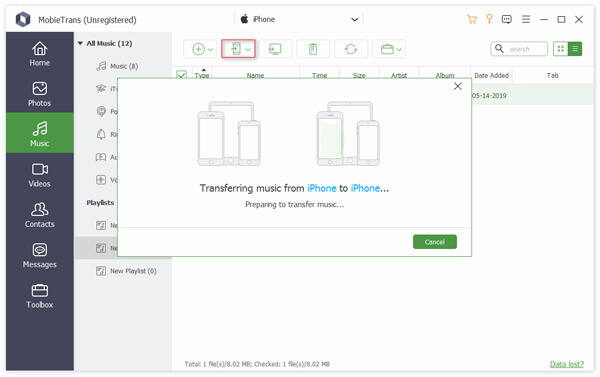
Task: Sort by the Album column header
Action: coord(445,75)
